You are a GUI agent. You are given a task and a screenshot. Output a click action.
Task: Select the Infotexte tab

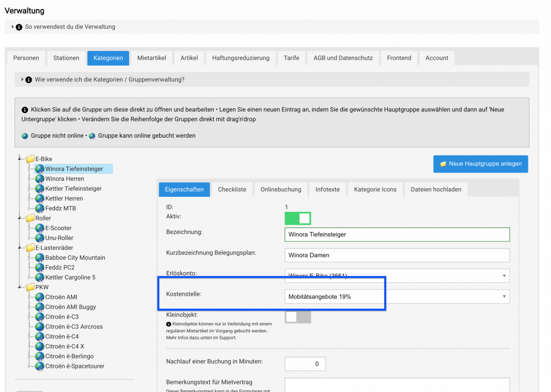tap(328, 189)
